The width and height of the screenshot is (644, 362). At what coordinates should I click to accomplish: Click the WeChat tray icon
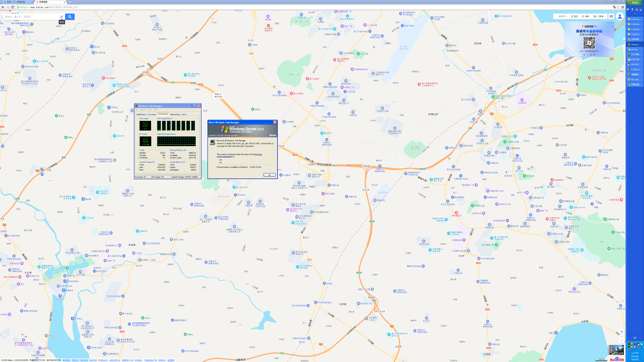pos(641,344)
